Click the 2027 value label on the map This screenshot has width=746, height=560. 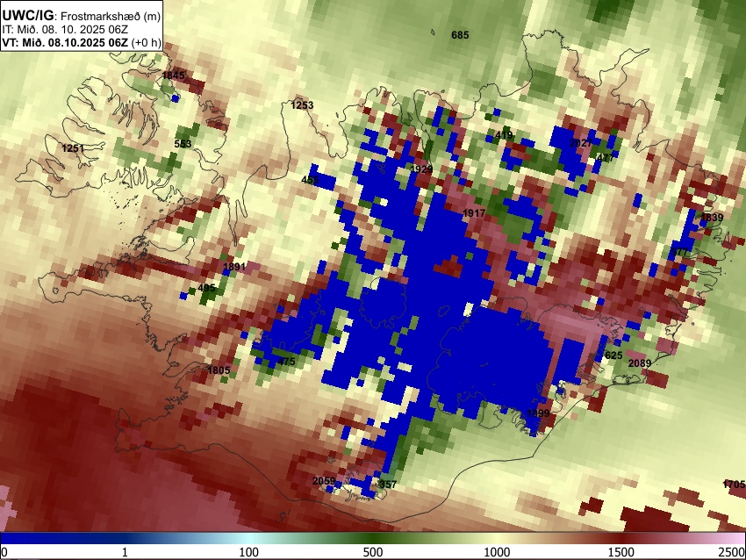point(581,143)
